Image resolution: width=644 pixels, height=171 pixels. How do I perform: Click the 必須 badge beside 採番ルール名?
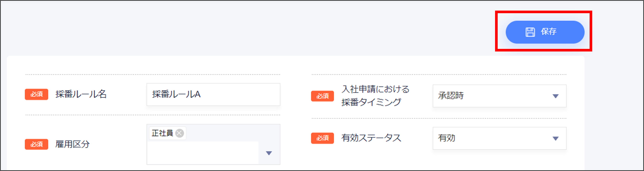37,94
